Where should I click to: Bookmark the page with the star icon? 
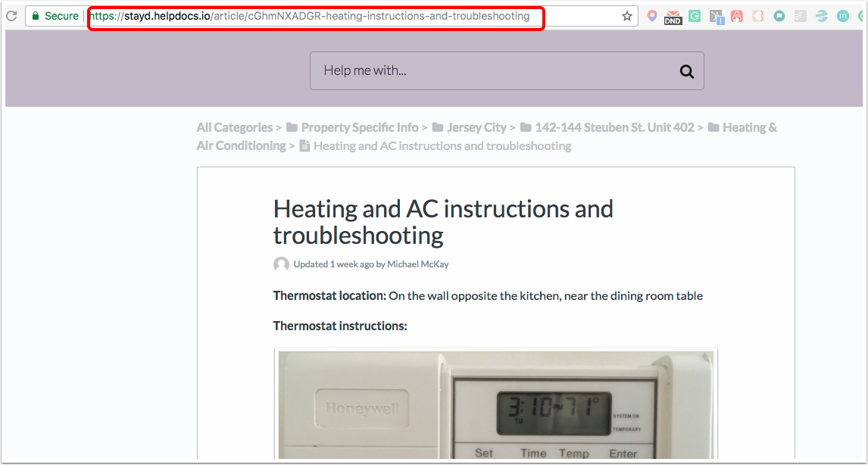626,17
